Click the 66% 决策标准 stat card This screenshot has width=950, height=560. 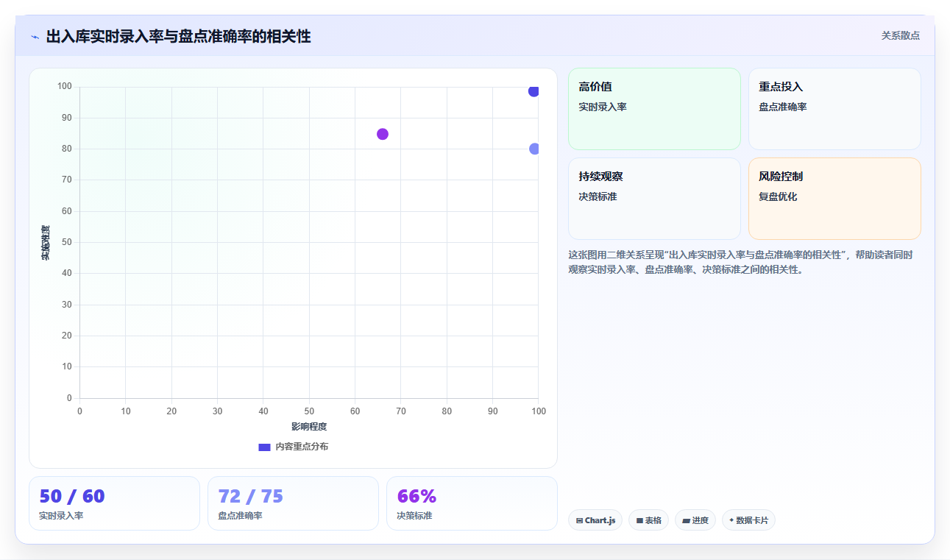point(472,503)
